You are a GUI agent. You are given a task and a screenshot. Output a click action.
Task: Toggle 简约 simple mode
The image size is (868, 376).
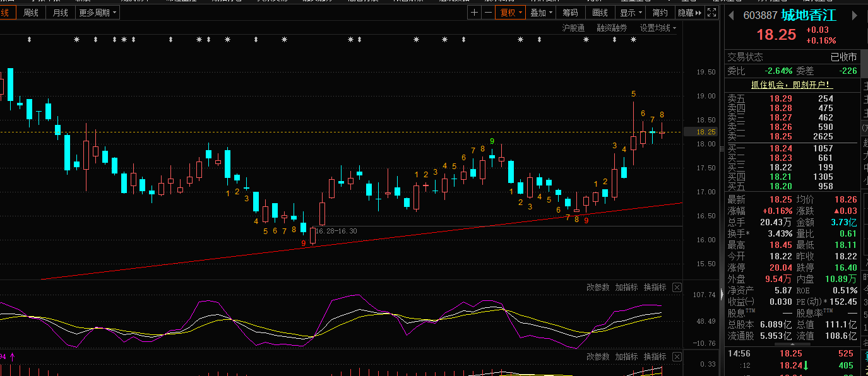[x=660, y=13]
